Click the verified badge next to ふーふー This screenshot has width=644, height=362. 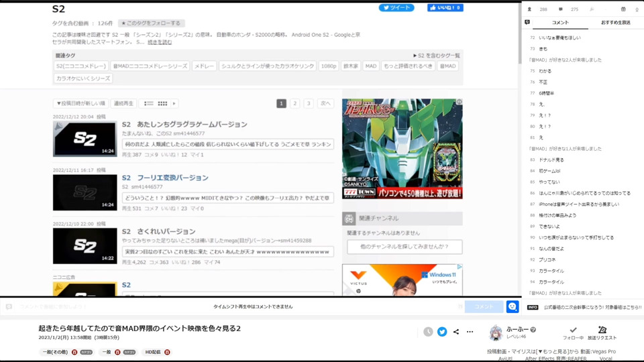pyautogui.click(x=533, y=330)
